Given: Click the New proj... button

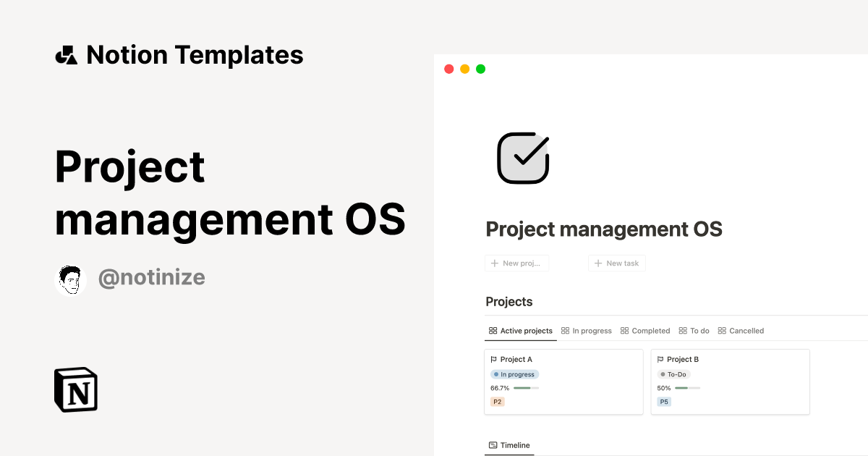Looking at the screenshot, I should [x=516, y=263].
